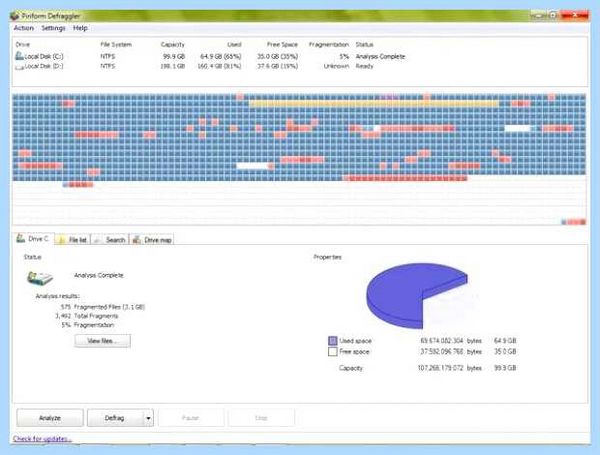
Task: Click the '35.0 GB (35%)' free space value
Action: tap(277, 56)
